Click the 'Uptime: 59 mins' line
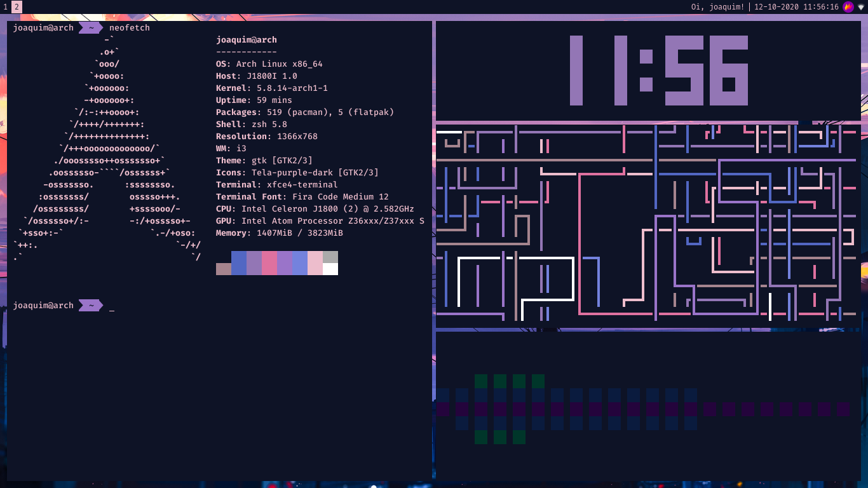Screen dimensions: 868x488 point(254,100)
